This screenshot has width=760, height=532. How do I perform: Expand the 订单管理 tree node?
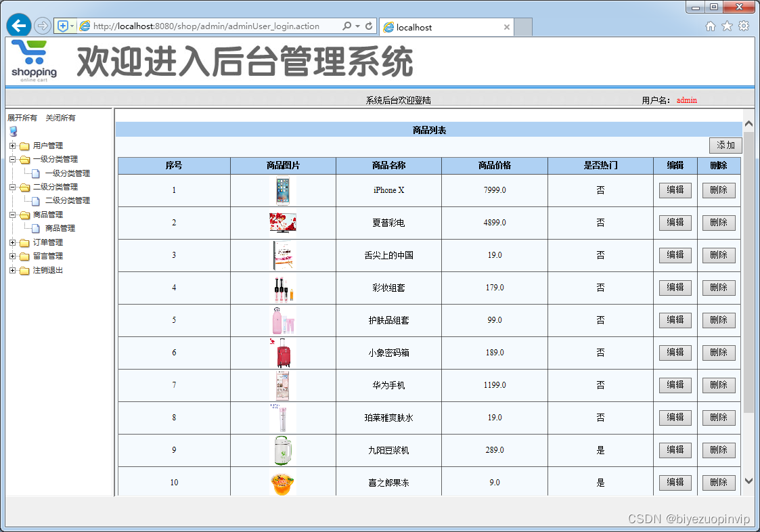[x=12, y=242]
